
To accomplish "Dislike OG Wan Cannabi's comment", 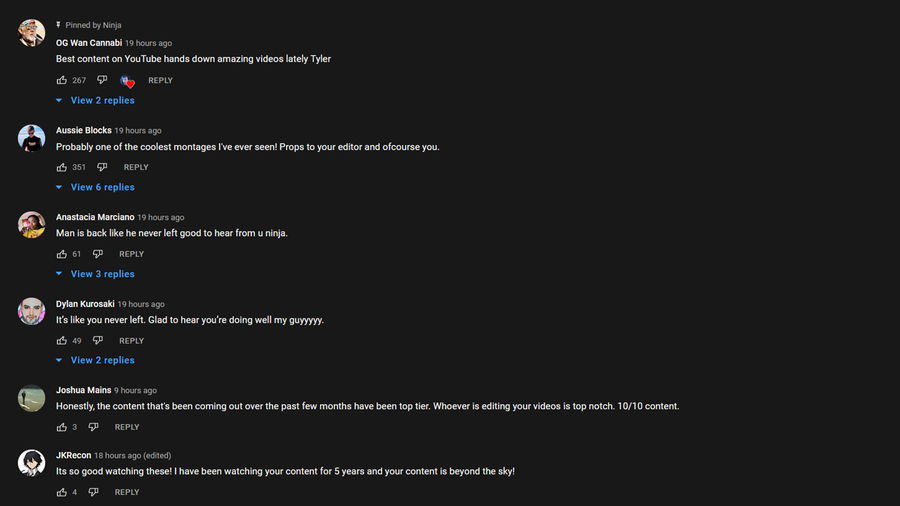I will [102, 80].
